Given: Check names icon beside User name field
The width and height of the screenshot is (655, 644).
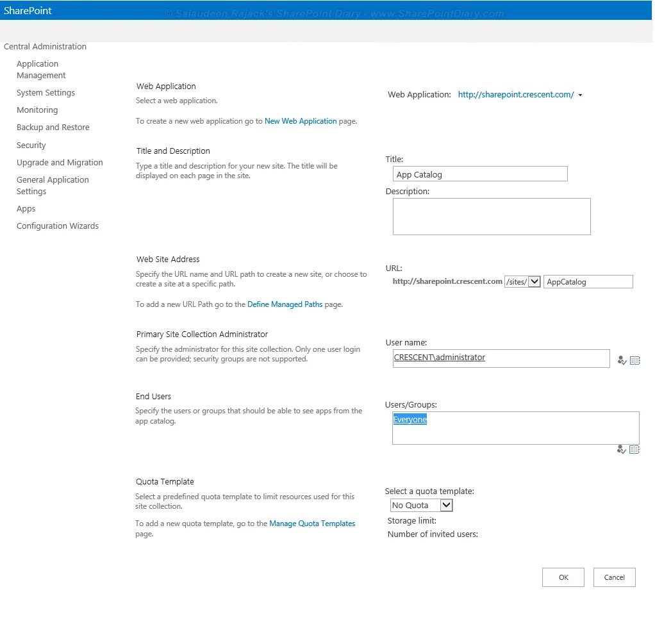Looking at the screenshot, I should click(x=622, y=360).
